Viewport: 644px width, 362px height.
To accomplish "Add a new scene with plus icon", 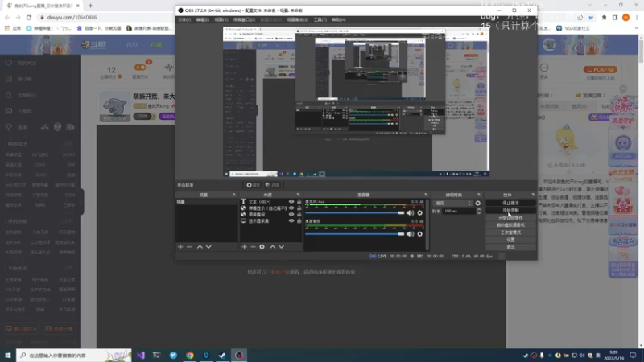I will (x=180, y=247).
